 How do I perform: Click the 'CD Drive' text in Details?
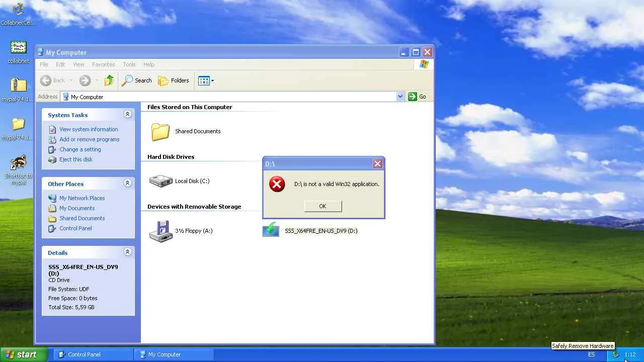tap(59, 280)
